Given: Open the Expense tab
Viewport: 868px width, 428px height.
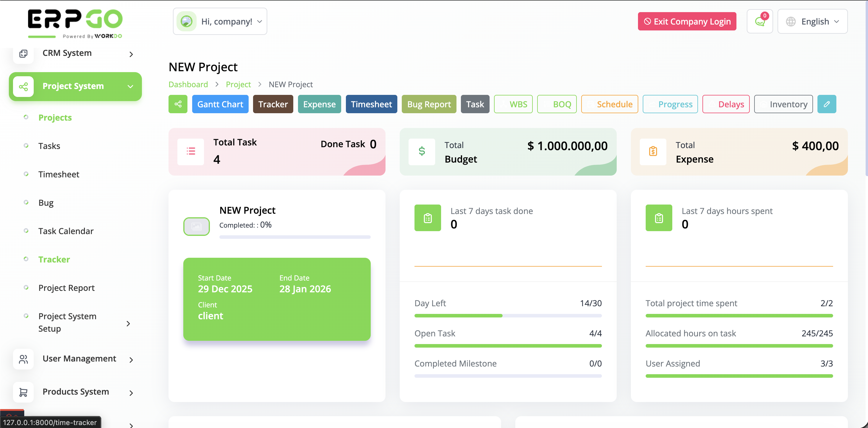Looking at the screenshot, I should [319, 104].
